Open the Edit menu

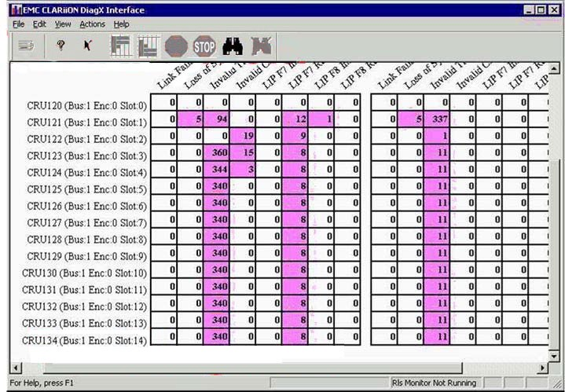[39, 24]
